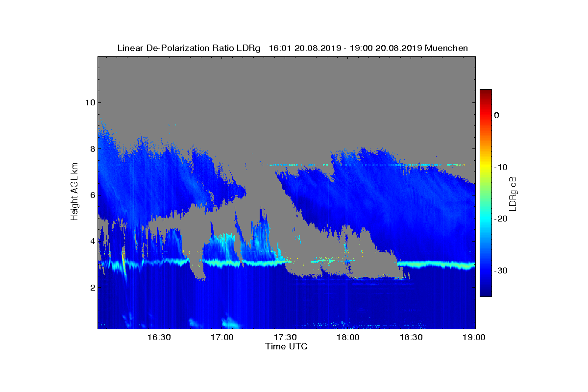Click the '18:00' time axis label
This screenshot has width=588, height=392.
click(348, 338)
